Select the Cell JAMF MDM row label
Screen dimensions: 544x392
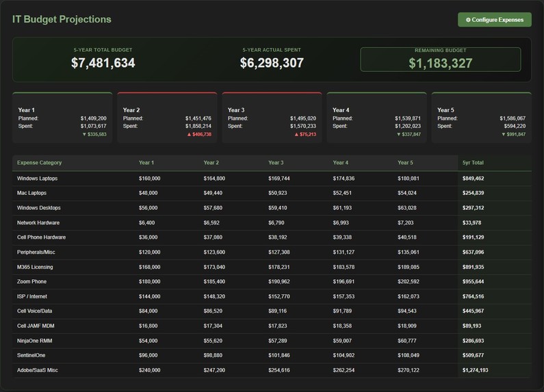(x=36, y=326)
